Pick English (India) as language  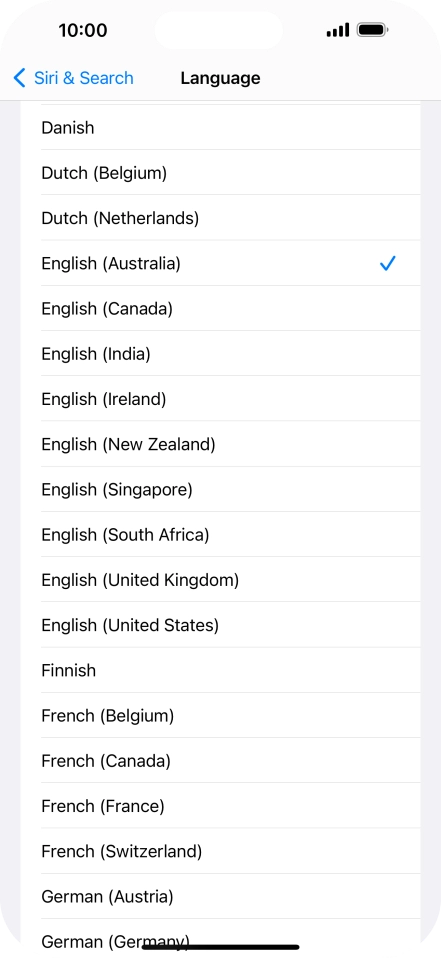220,353
